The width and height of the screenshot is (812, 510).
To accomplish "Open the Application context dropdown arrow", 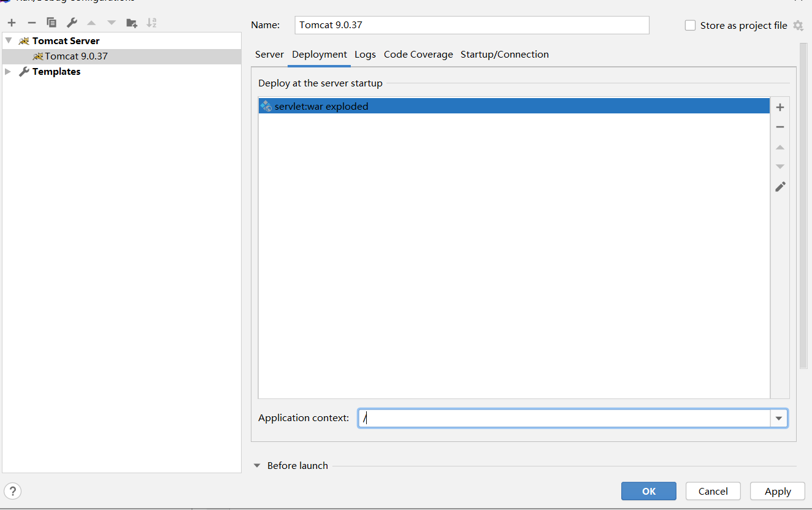I will (779, 418).
